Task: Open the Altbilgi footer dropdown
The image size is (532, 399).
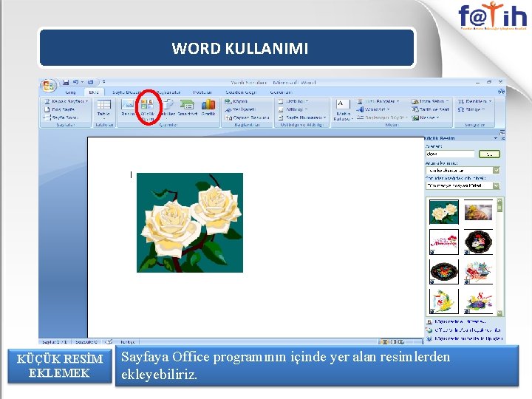Action: point(293,109)
